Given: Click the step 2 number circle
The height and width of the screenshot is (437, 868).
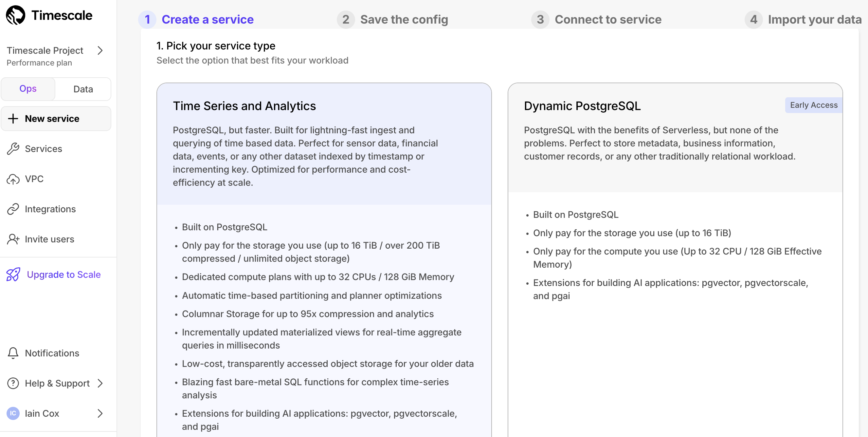Looking at the screenshot, I should (x=346, y=20).
